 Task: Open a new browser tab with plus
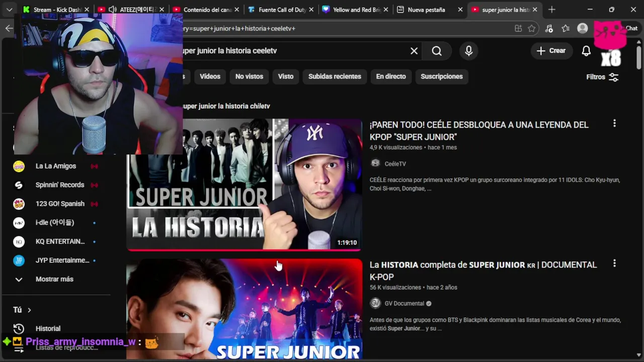click(552, 10)
